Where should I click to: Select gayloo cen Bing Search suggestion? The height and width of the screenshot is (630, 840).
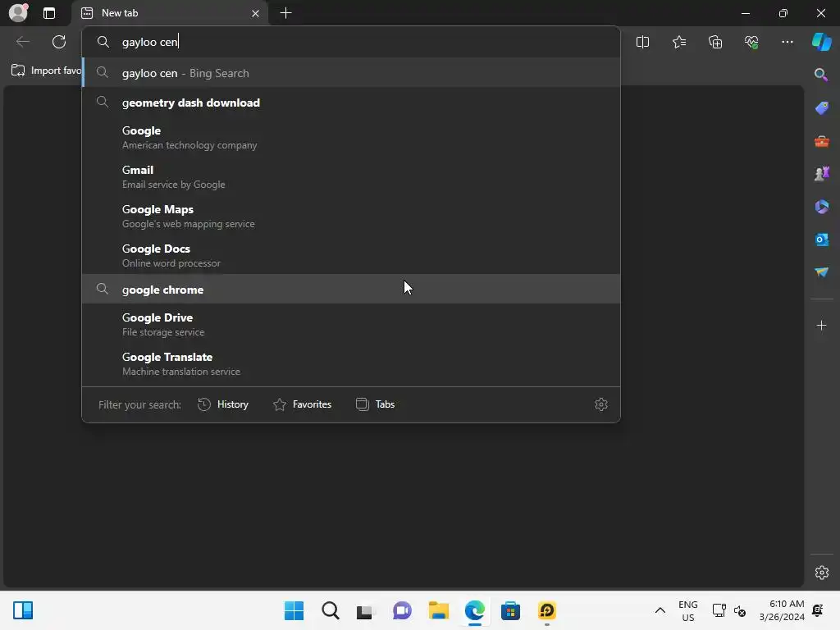[351, 73]
